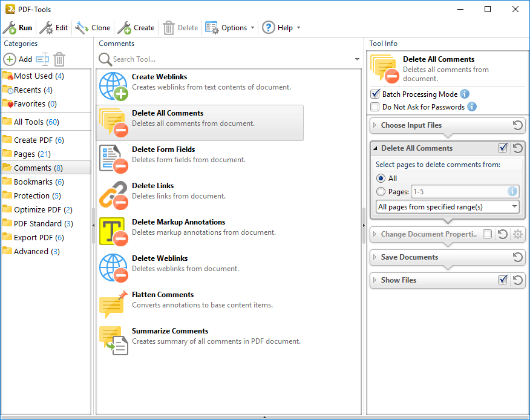The height and width of the screenshot is (420, 530).
Task: Click the Add category button
Action: (x=18, y=59)
